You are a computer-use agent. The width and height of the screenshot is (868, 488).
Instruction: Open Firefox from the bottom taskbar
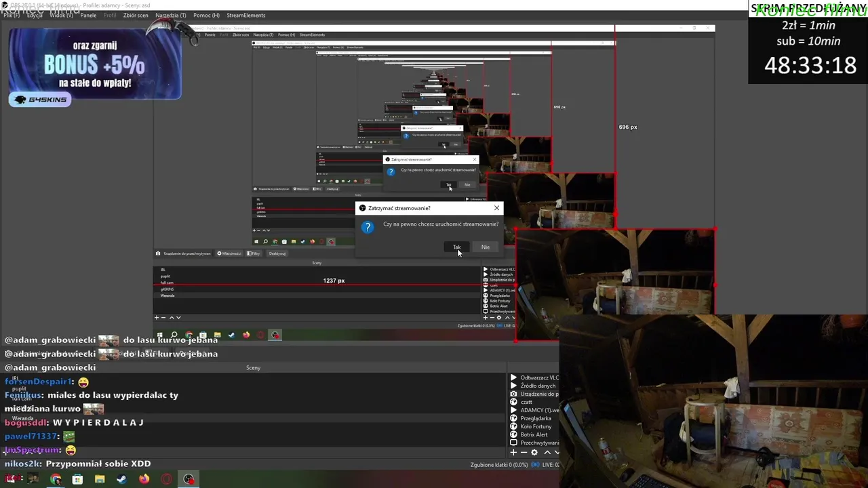tap(144, 479)
